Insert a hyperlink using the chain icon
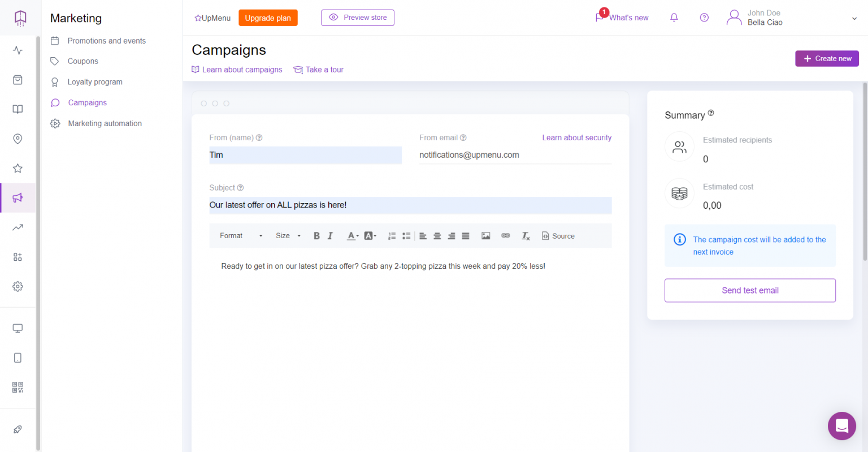Screen dimensions: 868x452 pyautogui.click(x=505, y=235)
